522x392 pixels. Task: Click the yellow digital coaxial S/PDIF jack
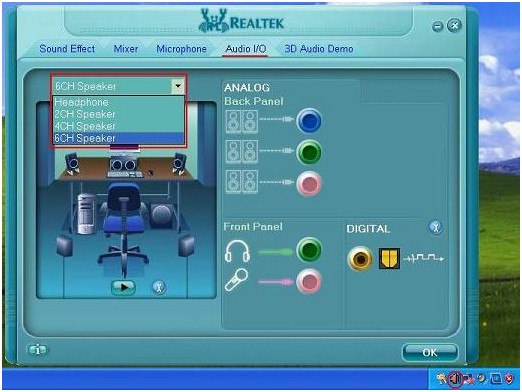360,258
